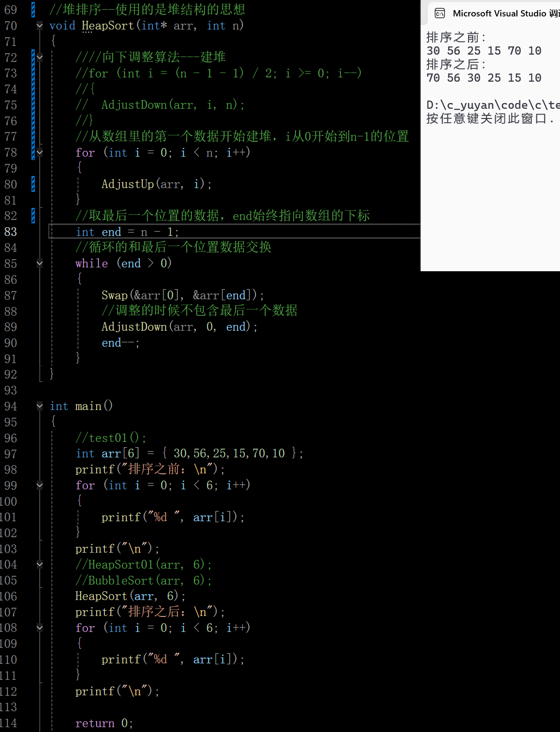Collapse the main function at line 94
560x732 pixels.
tap(40, 406)
